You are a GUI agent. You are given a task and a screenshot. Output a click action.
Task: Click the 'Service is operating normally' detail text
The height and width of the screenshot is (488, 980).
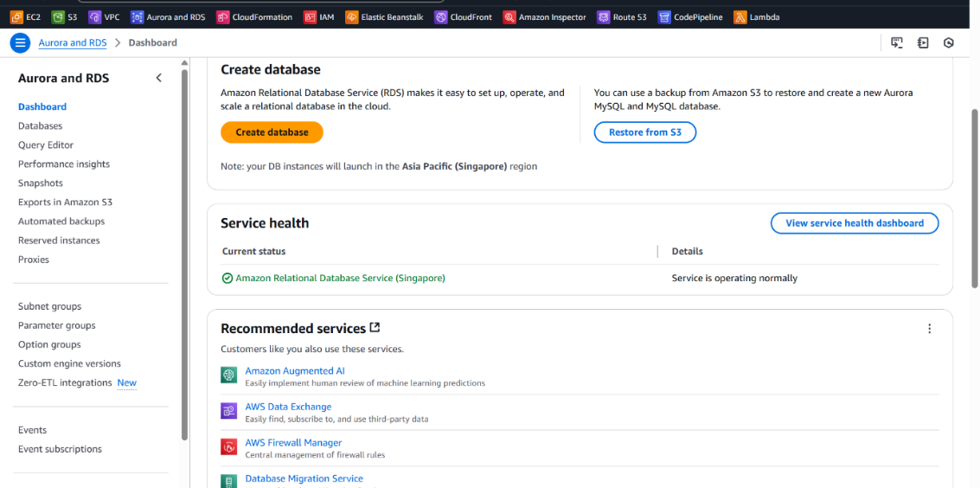point(734,278)
